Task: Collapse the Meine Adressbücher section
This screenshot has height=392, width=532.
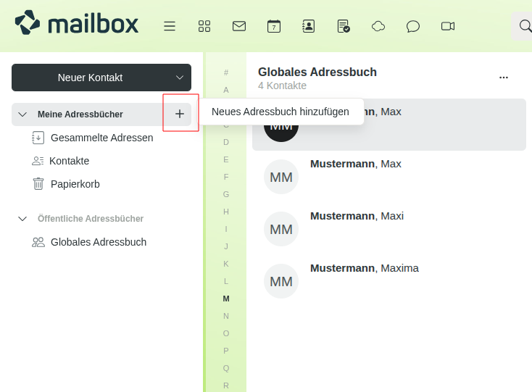Action: [22, 114]
